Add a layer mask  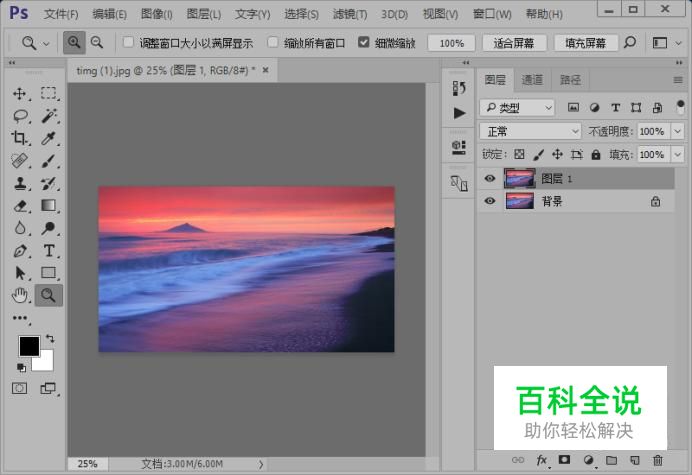click(x=564, y=460)
